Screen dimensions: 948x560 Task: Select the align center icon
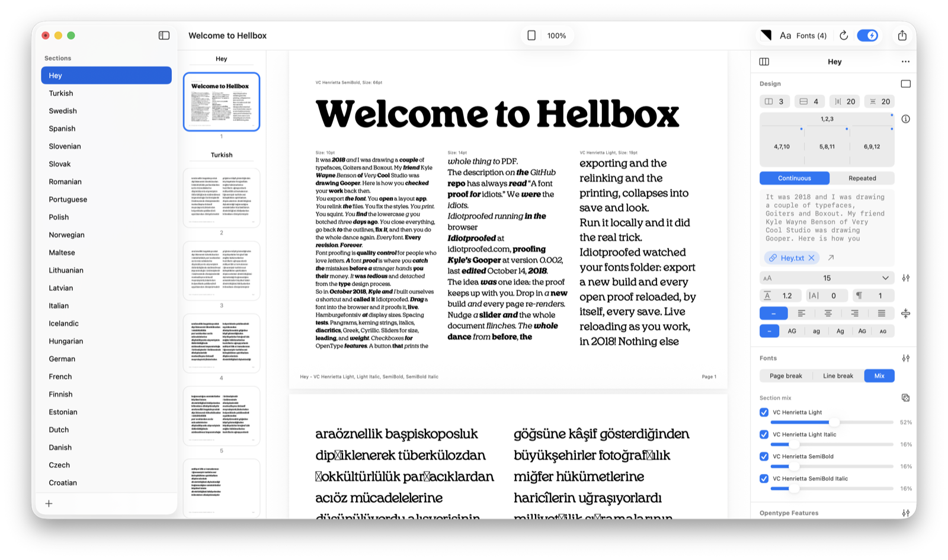(x=828, y=313)
